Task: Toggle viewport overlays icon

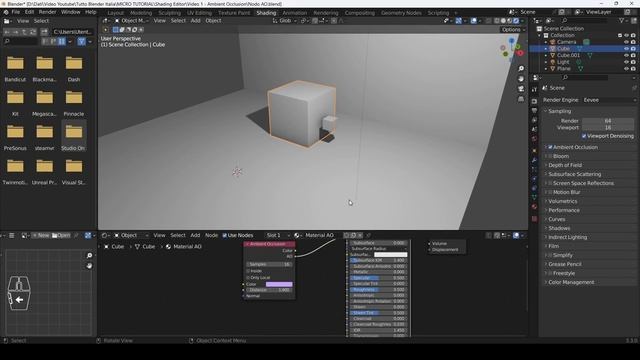Action: [473, 21]
